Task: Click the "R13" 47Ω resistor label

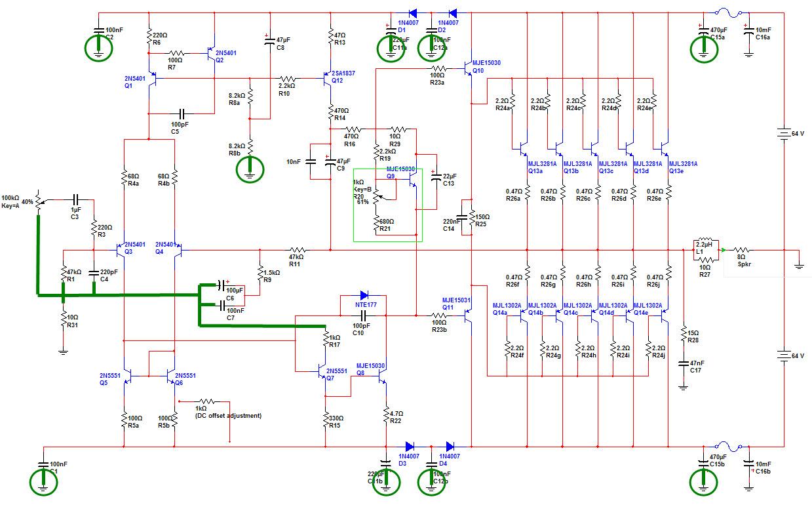Action: (x=339, y=42)
